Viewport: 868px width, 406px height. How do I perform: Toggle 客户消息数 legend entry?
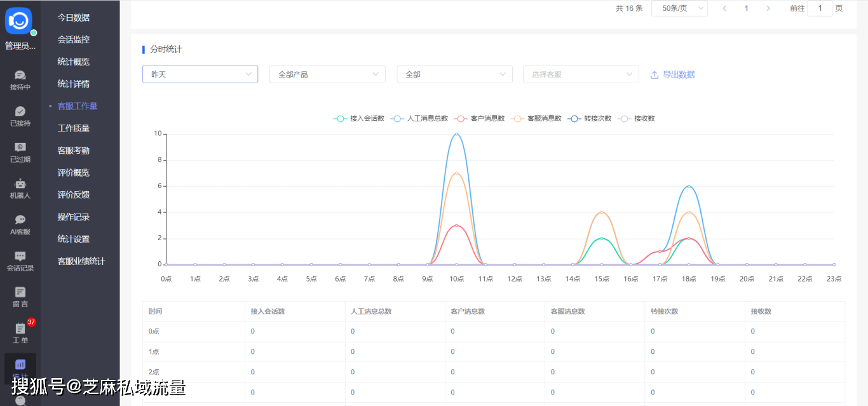tap(480, 119)
